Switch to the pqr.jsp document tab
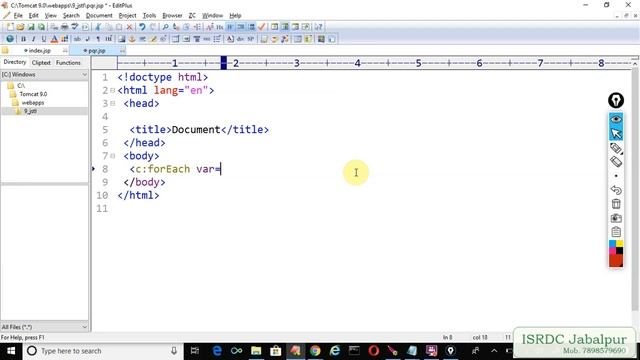640x360 pixels. (97, 51)
